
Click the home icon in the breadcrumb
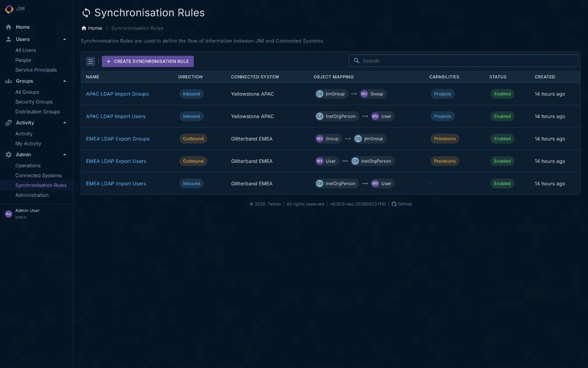(x=83, y=28)
